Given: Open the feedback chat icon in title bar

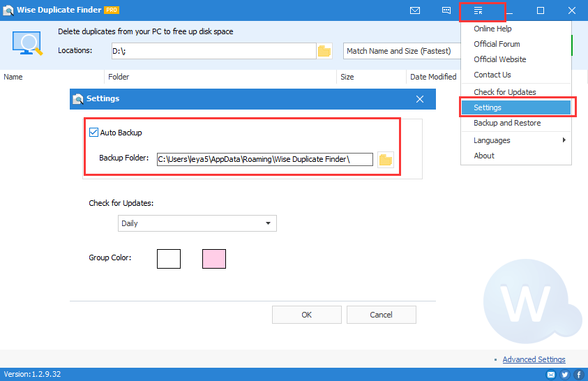Looking at the screenshot, I should pos(446,10).
